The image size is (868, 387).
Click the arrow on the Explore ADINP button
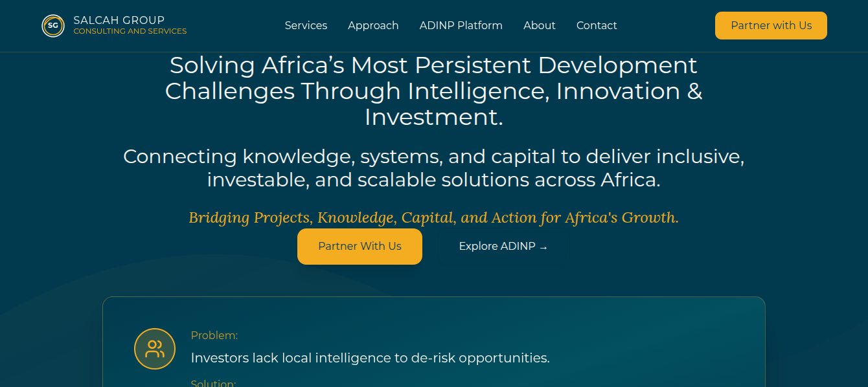click(x=543, y=247)
